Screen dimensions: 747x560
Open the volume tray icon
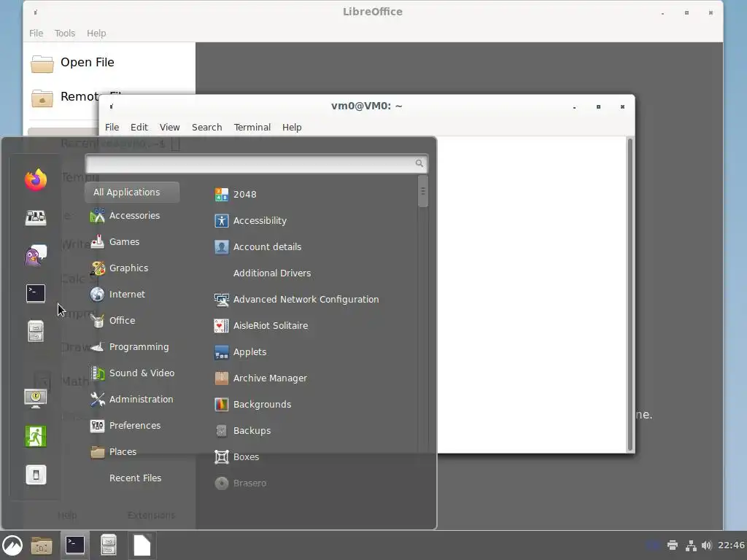706,545
